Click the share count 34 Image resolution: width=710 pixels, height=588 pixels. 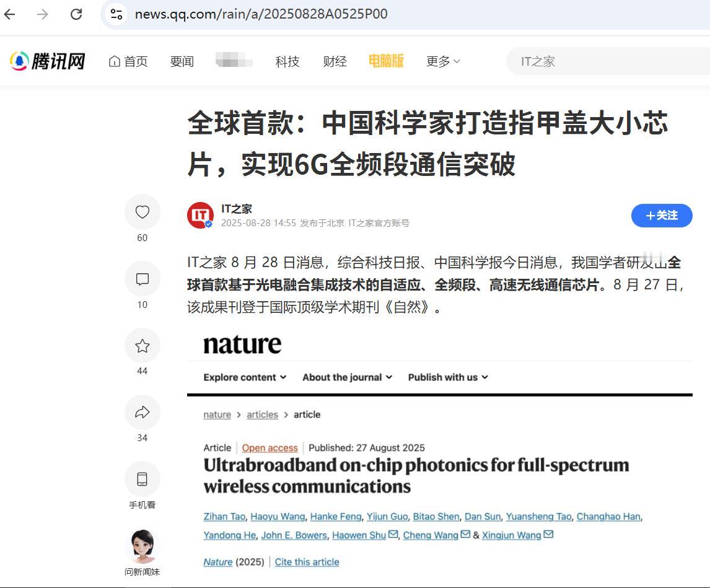pyautogui.click(x=142, y=438)
